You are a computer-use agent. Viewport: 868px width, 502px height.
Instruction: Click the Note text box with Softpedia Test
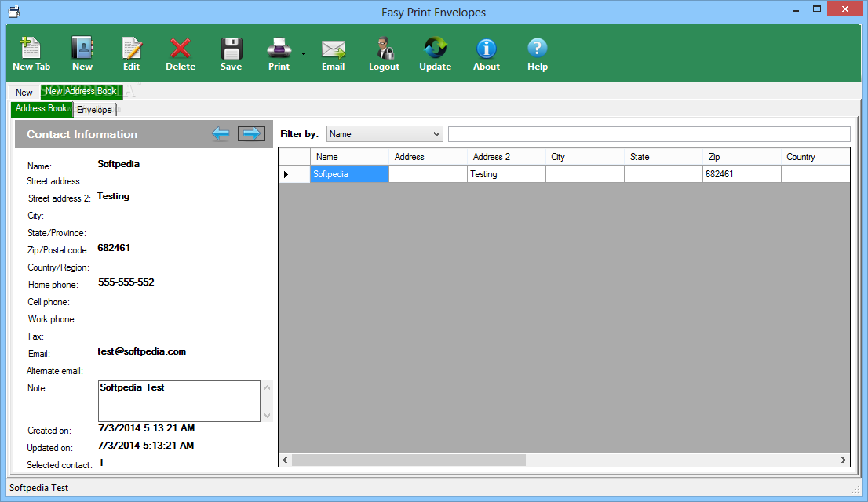click(x=180, y=401)
